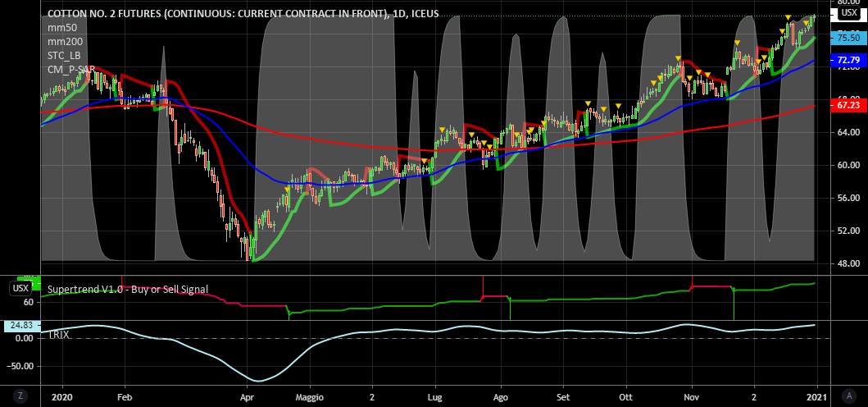
Task: Click the Nov label on the time axis
Action: tap(691, 396)
